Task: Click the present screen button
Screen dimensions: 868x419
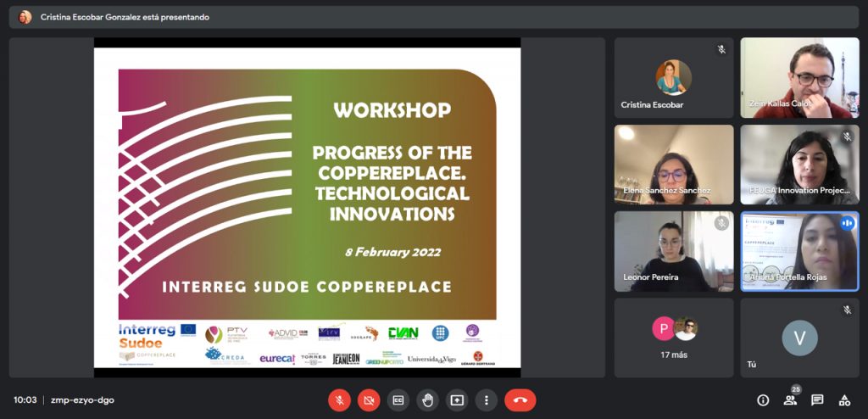Action: tap(457, 400)
